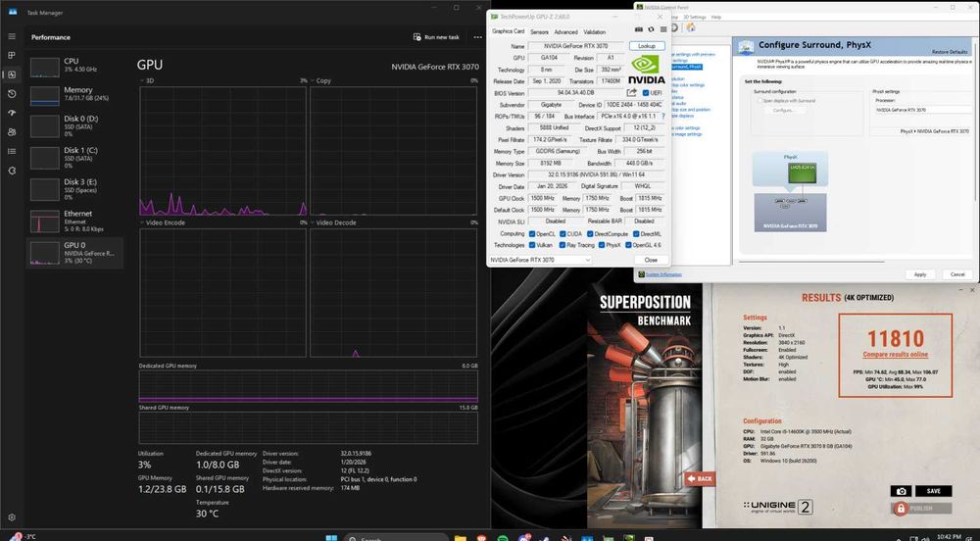Toggle OpenGL 4.6 checkbox in GPU-Z

(628, 245)
